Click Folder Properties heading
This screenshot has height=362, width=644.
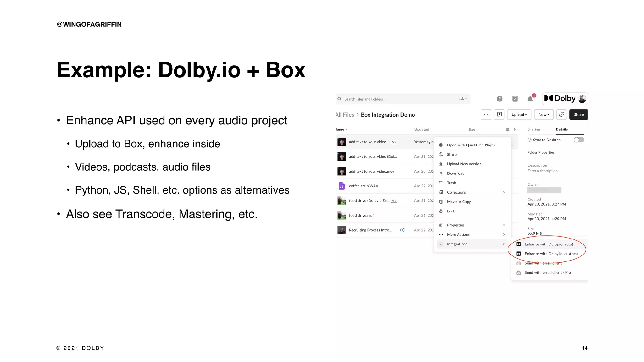(x=541, y=153)
